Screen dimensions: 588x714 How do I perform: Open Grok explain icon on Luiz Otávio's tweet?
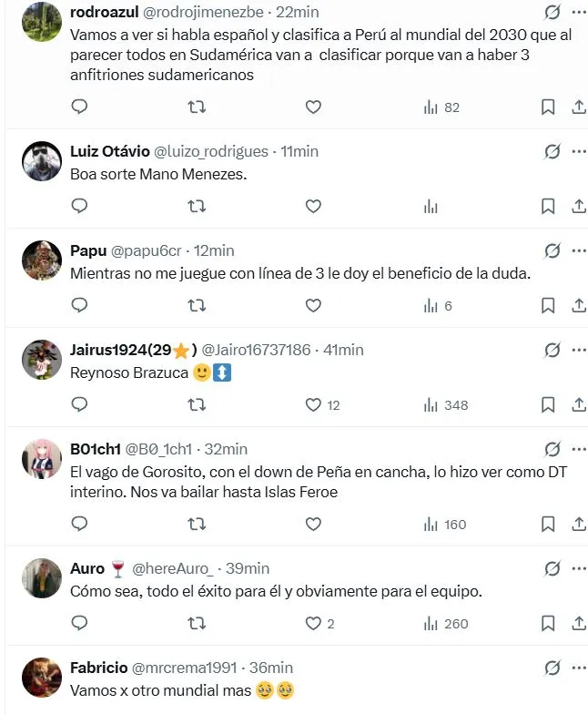point(552,151)
